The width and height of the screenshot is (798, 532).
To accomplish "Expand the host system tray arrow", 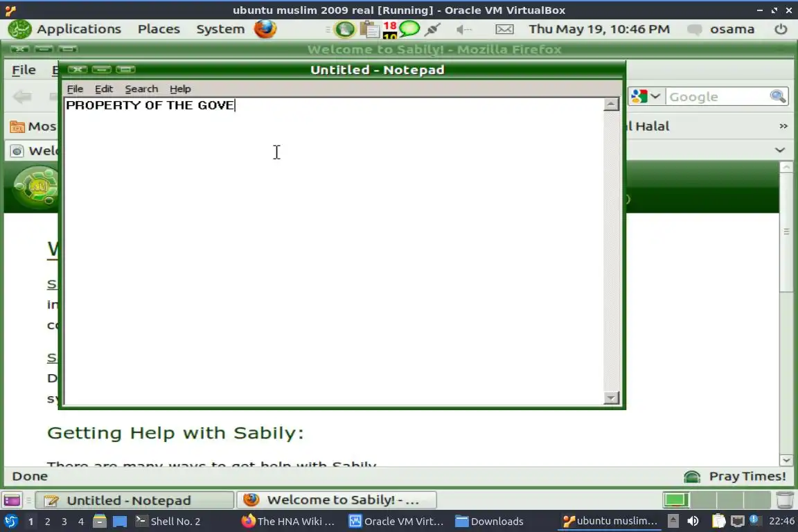I will (673, 521).
